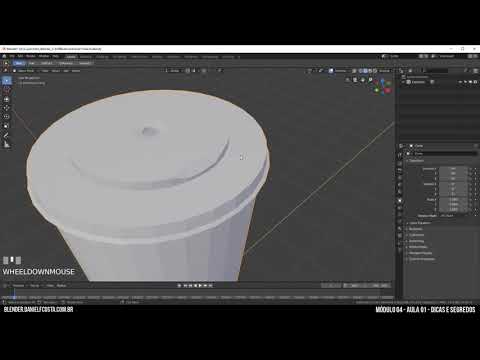480x360 pixels.
Task: Open the pivot point dropdown
Action: coord(189,71)
